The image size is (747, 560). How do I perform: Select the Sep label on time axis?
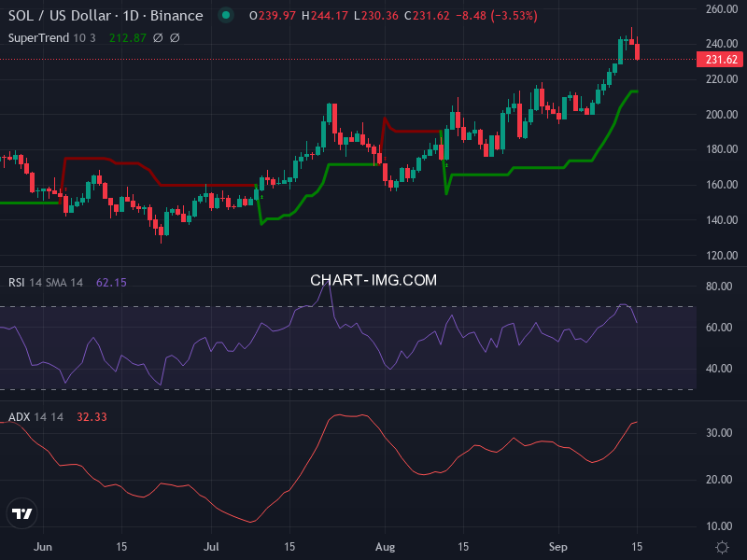click(558, 546)
